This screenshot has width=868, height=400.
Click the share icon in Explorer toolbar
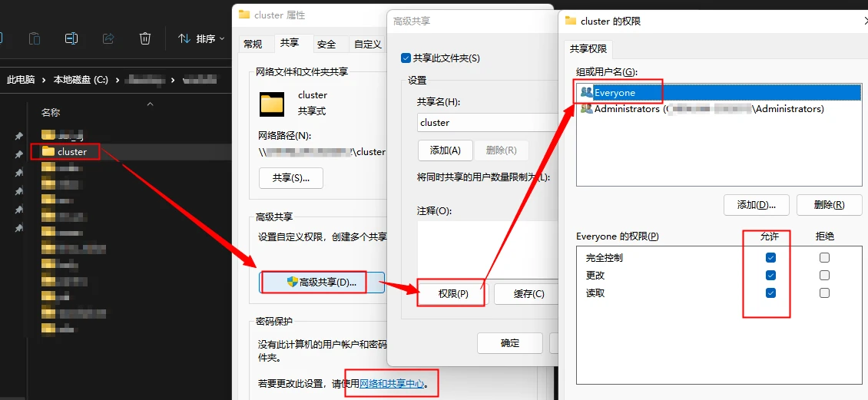108,38
